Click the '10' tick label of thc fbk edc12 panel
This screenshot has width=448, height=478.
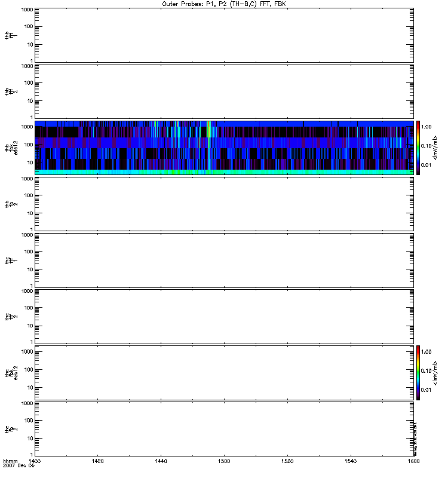30,388
